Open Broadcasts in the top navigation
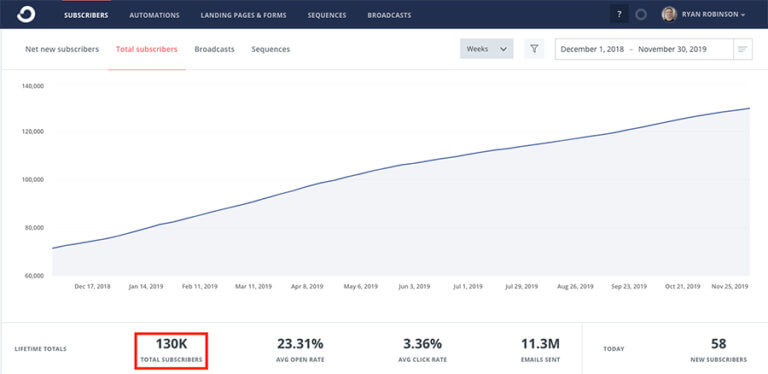This screenshot has width=768, height=374. [389, 15]
